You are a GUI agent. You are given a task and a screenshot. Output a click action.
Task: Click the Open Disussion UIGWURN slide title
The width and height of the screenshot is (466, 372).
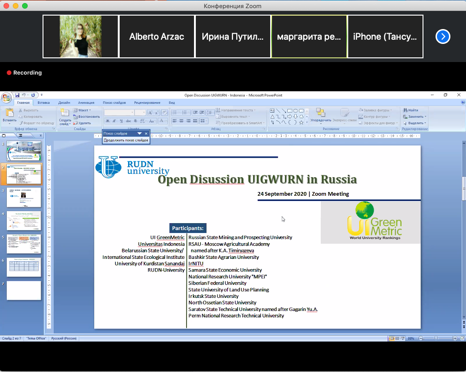pyautogui.click(x=257, y=179)
